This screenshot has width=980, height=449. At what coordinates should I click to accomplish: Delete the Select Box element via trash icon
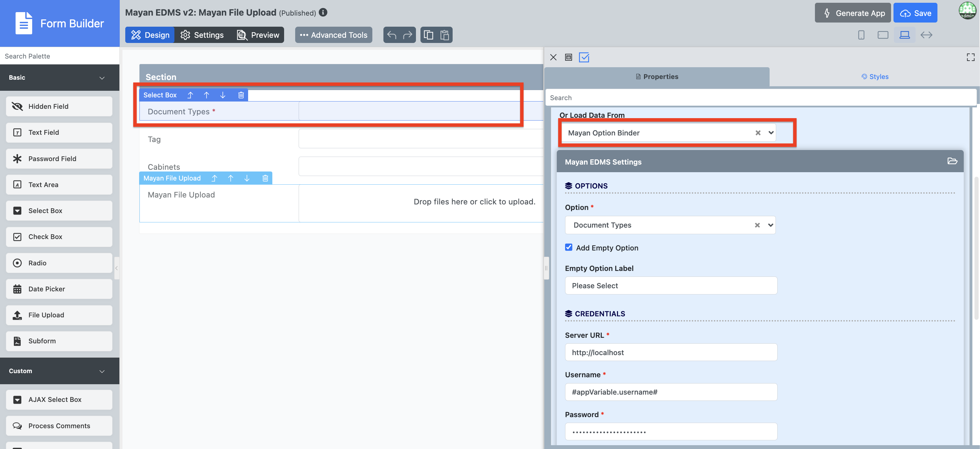pos(241,95)
